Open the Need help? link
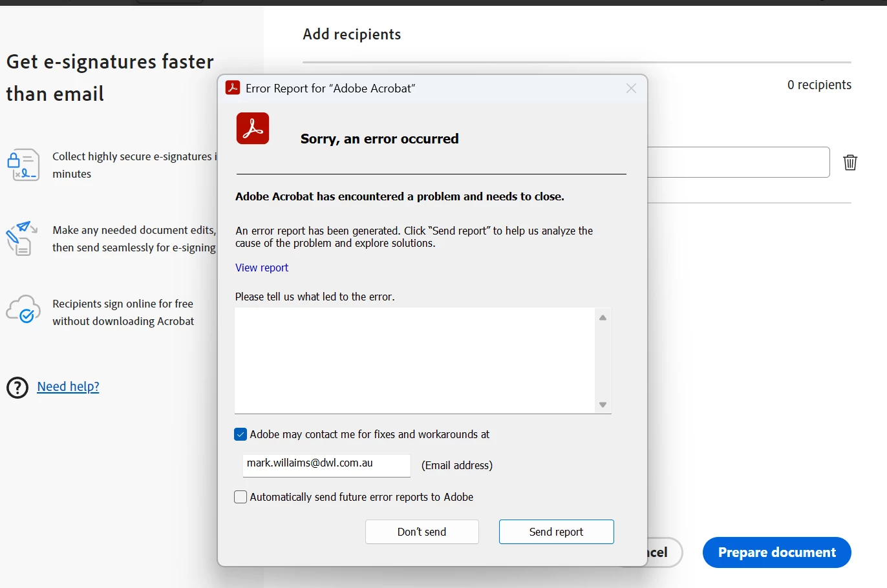Image resolution: width=887 pixels, height=588 pixels. (x=68, y=386)
